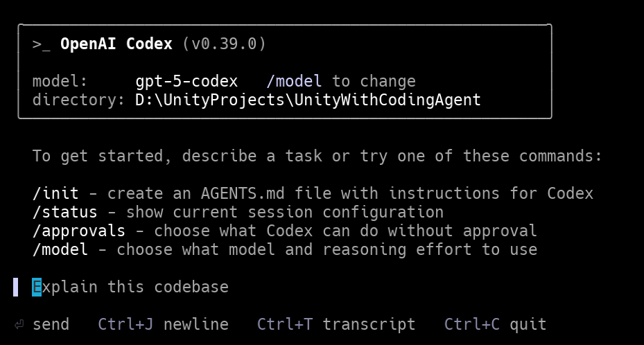This screenshot has height=345, width=644.
Task: Open the transcript via Ctrl+T hint
Action: click(336, 324)
